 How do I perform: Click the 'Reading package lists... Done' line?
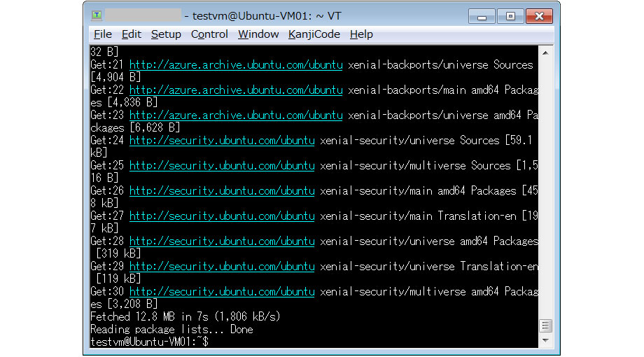tap(171, 330)
